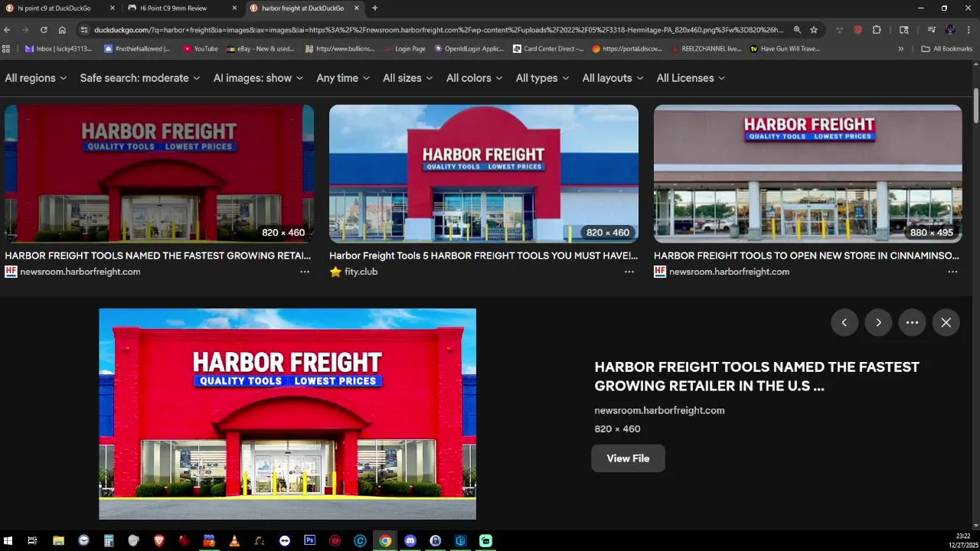This screenshot has width=980, height=551.
Task: Open the apps grid on bookmarks bar
Action: [6, 49]
